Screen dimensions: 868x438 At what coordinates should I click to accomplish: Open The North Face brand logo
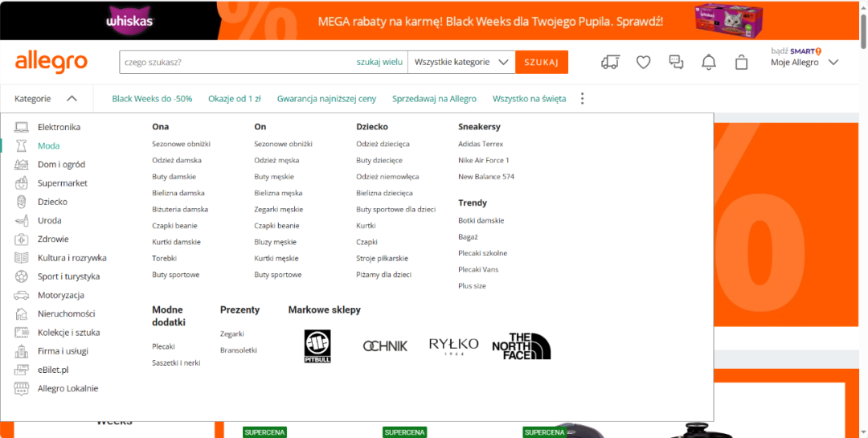(x=521, y=346)
